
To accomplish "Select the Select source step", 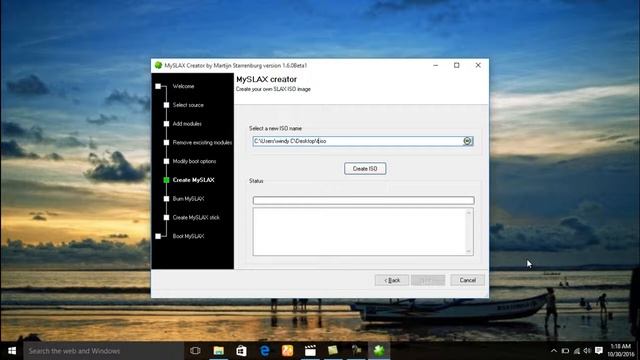I will pyautogui.click(x=188, y=105).
